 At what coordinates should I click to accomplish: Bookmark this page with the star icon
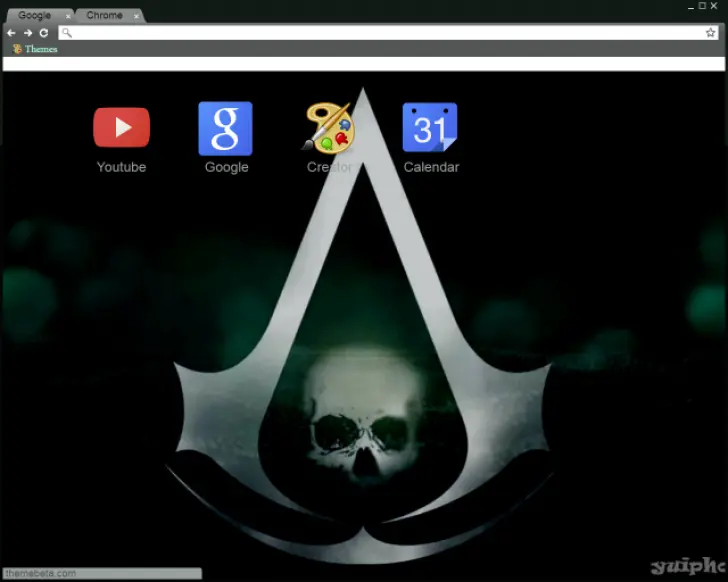pos(711,33)
